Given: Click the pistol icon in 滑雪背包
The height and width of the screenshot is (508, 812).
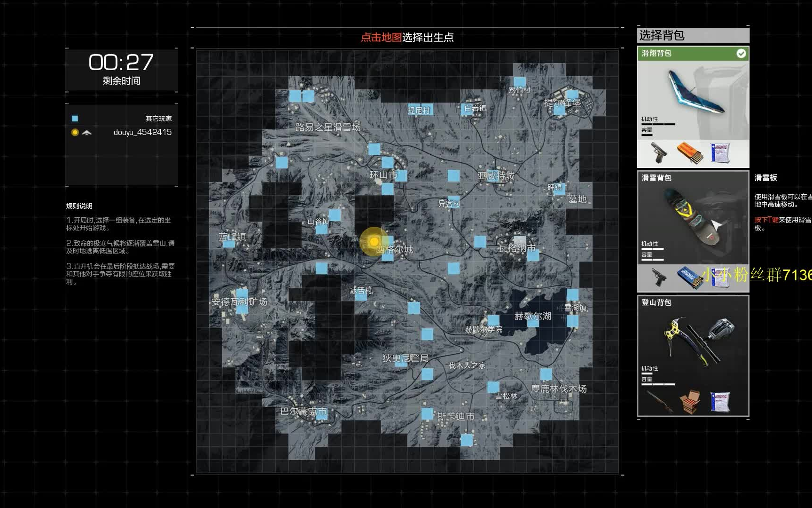Looking at the screenshot, I should (x=659, y=278).
